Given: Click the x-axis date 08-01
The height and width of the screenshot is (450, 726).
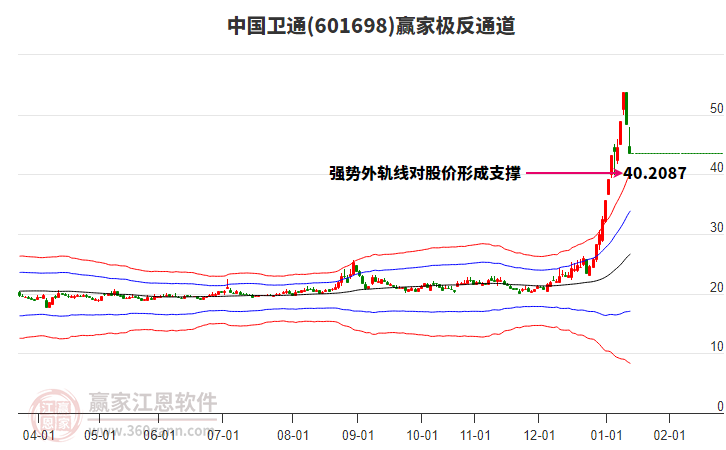Looking at the screenshot, I should coord(293,435).
